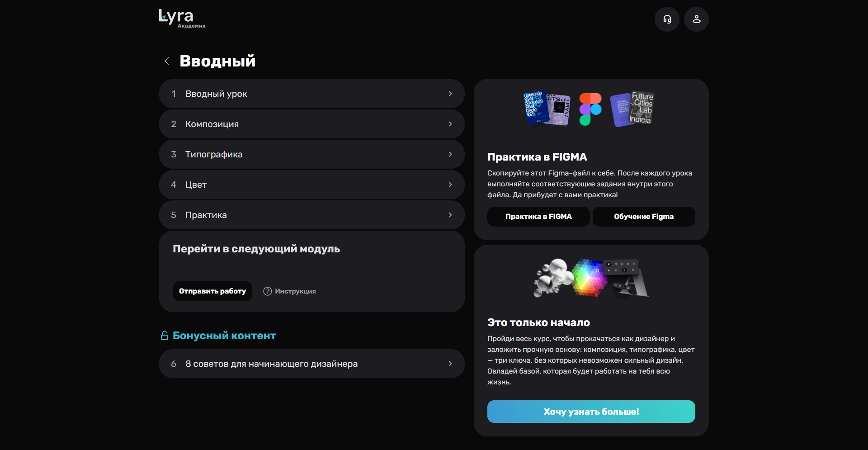This screenshot has height=450, width=868.
Task: Open the Инструкция link
Action: pos(295,291)
